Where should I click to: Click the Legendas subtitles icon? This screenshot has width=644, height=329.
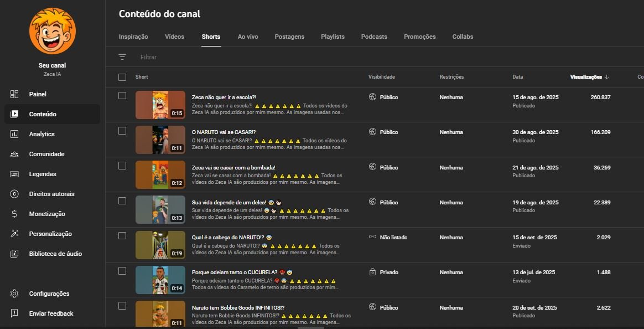coord(15,174)
